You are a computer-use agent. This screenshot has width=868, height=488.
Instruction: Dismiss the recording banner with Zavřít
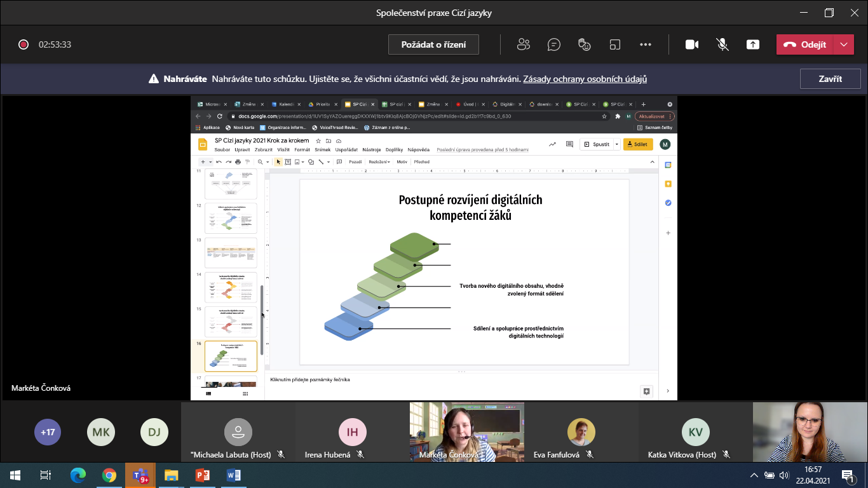pyautogui.click(x=830, y=79)
